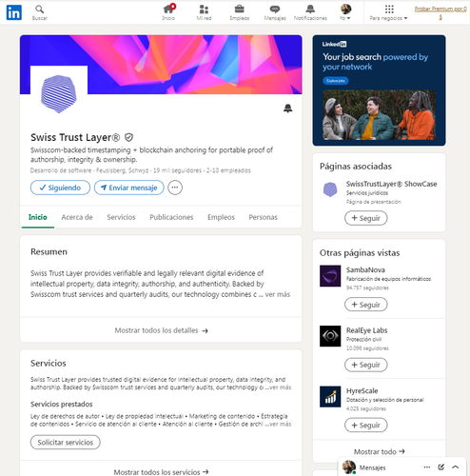Select the Inicio page tab

[x=38, y=217]
